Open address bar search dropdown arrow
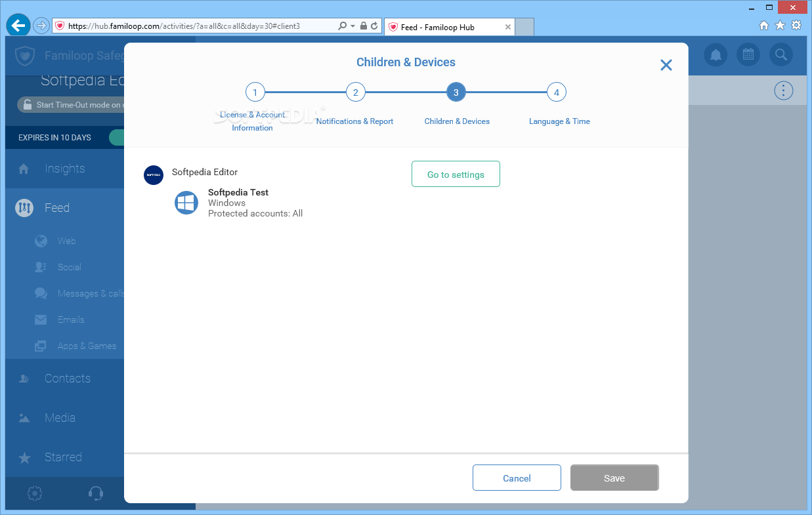Screen dimensions: 812x515 click(353, 26)
